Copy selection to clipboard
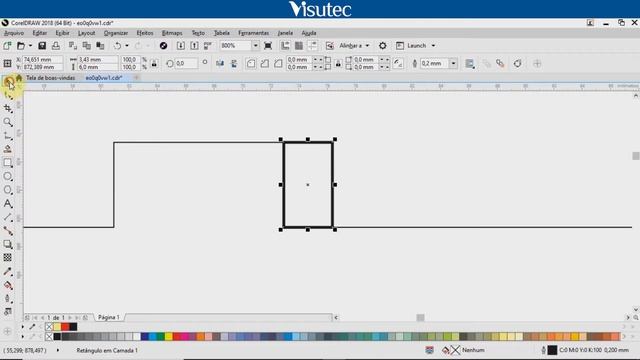640x360 pixels. [x=87, y=46]
